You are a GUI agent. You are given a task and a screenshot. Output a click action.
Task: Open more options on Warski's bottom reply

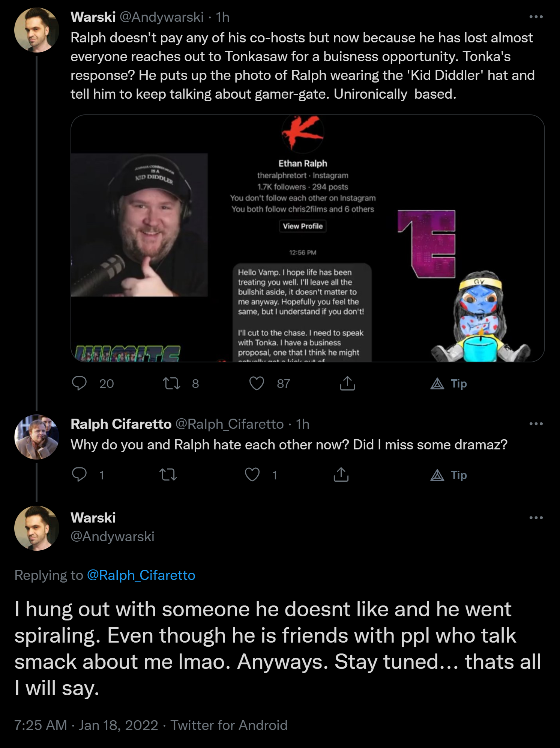point(536,518)
